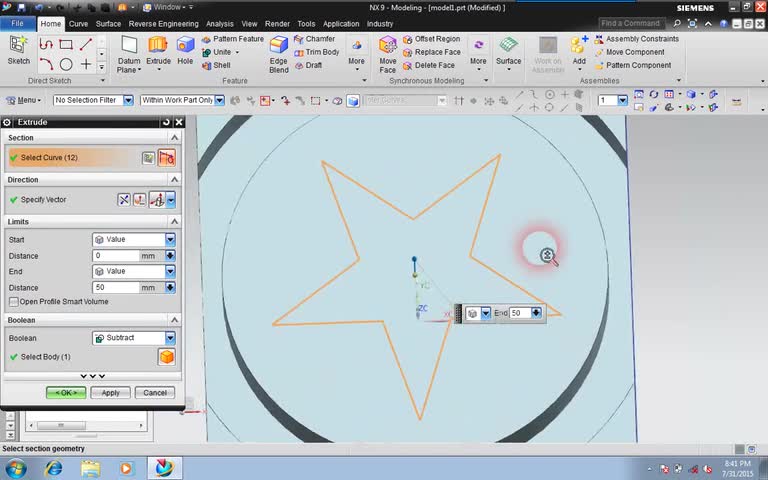Click the Select Body cube icon
This screenshot has width=768, height=480.
point(167,357)
